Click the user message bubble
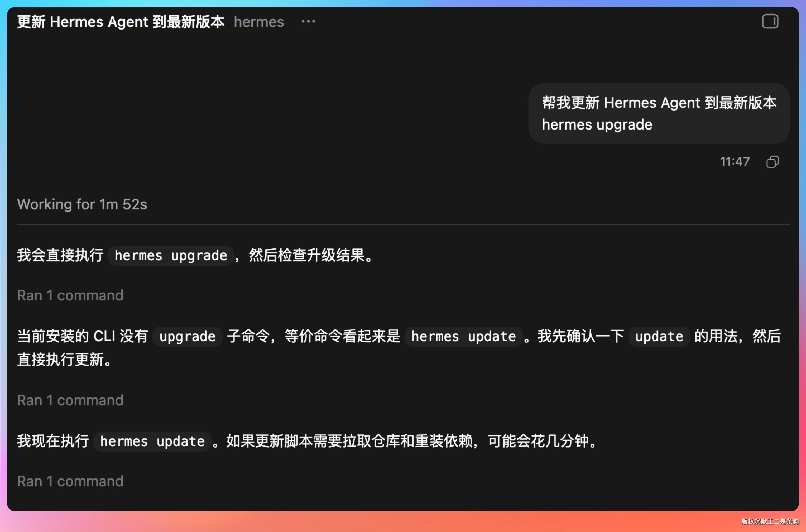This screenshot has height=532, width=806. click(659, 113)
